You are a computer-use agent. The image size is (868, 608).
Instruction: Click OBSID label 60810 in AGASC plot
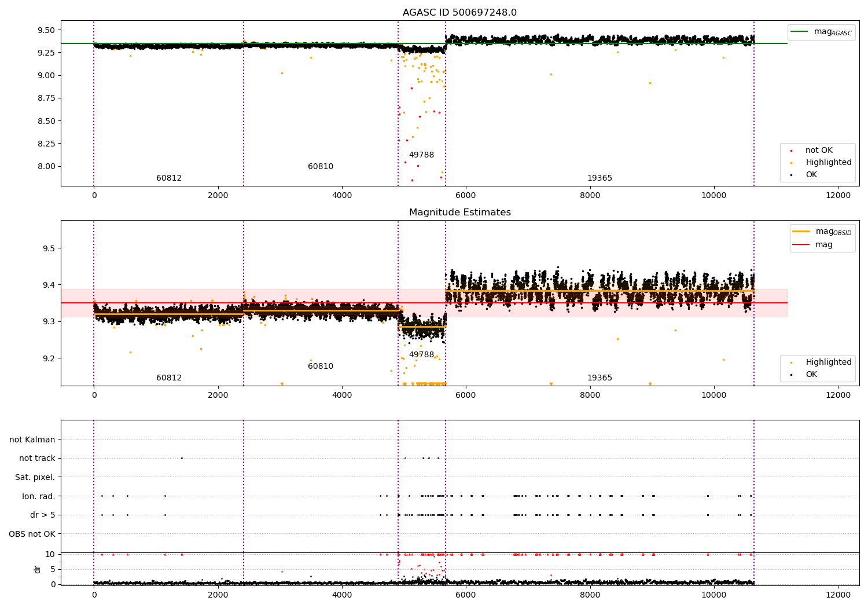321,167
